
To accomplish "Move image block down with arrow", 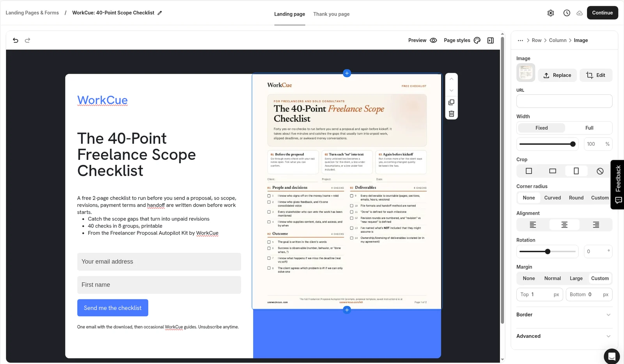I will point(451,90).
